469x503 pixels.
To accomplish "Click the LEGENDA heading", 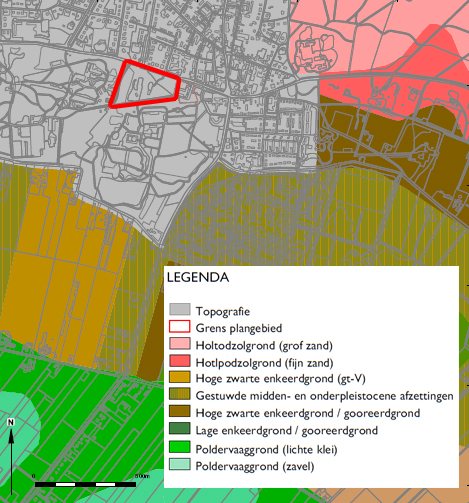I will point(198,277).
